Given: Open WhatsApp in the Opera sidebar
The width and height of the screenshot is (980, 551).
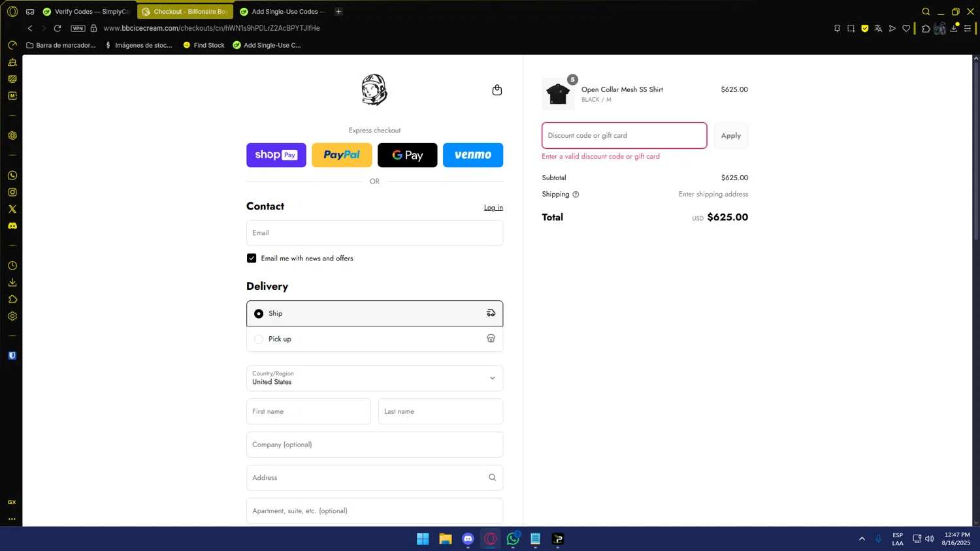Looking at the screenshot, I should [x=12, y=176].
